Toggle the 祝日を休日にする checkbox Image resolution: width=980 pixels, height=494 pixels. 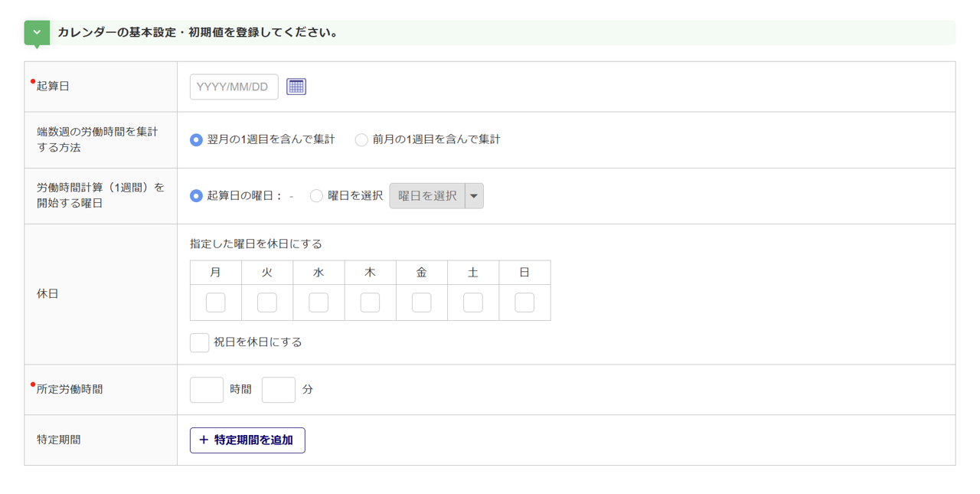pyautogui.click(x=200, y=342)
